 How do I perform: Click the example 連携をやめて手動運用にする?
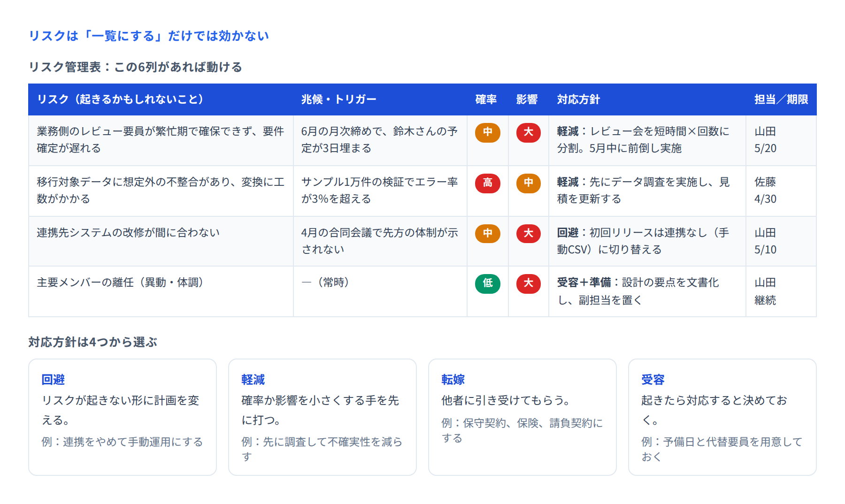(x=122, y=442)
